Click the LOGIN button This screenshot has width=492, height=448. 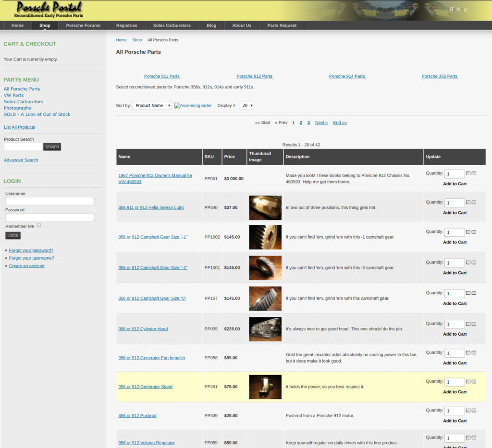(x=13, y=235)
